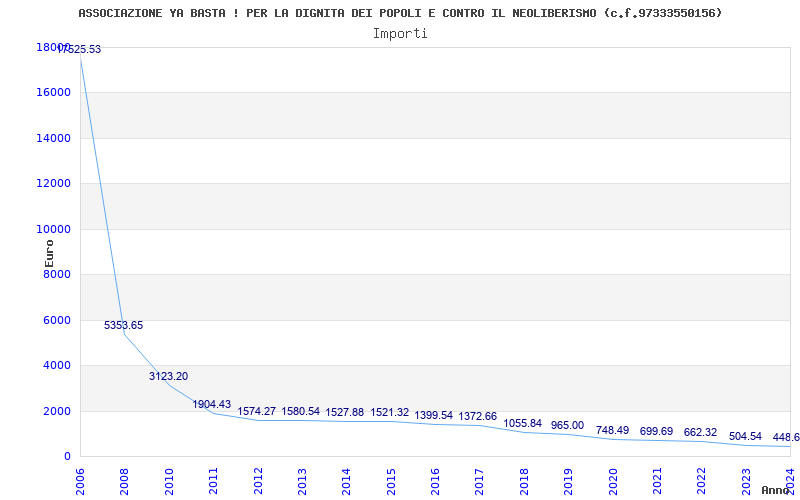Select data label 1399.54
Image resolution: width=800 pixels, height=500 pixels.
pos(434,415)
